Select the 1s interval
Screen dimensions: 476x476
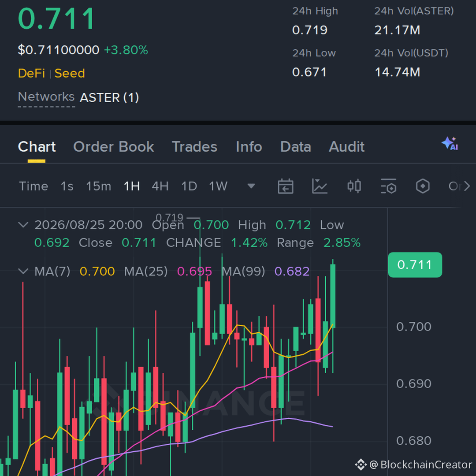67,186
